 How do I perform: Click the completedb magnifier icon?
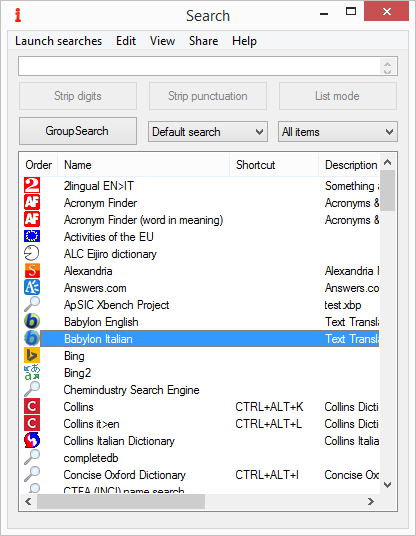(x=32, y=457)
